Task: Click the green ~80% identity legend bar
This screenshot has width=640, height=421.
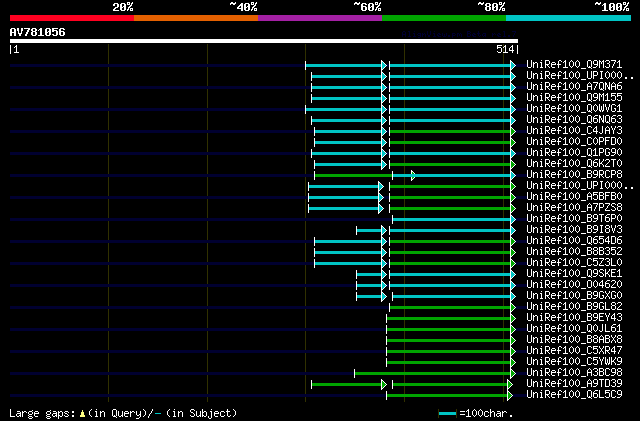Action: coord(444,18)
